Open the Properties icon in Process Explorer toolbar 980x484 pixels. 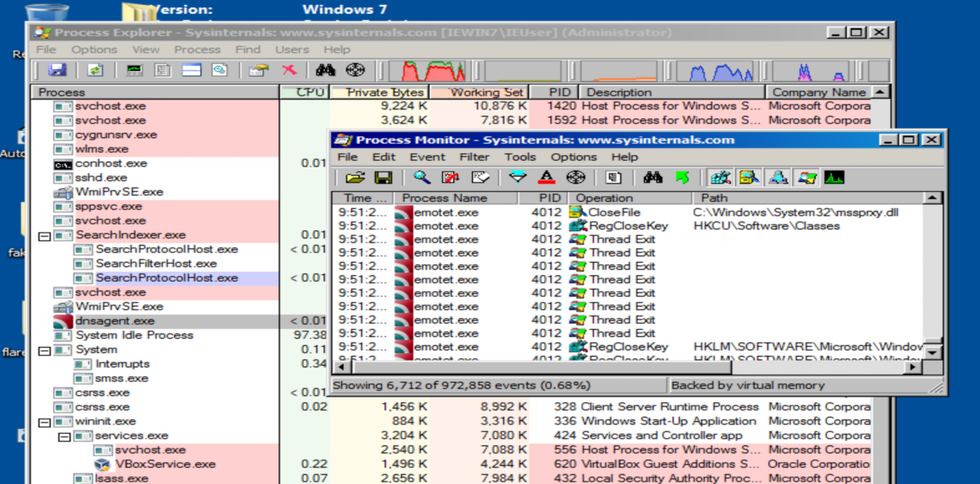pyautogui.click(x=259, y=70)
